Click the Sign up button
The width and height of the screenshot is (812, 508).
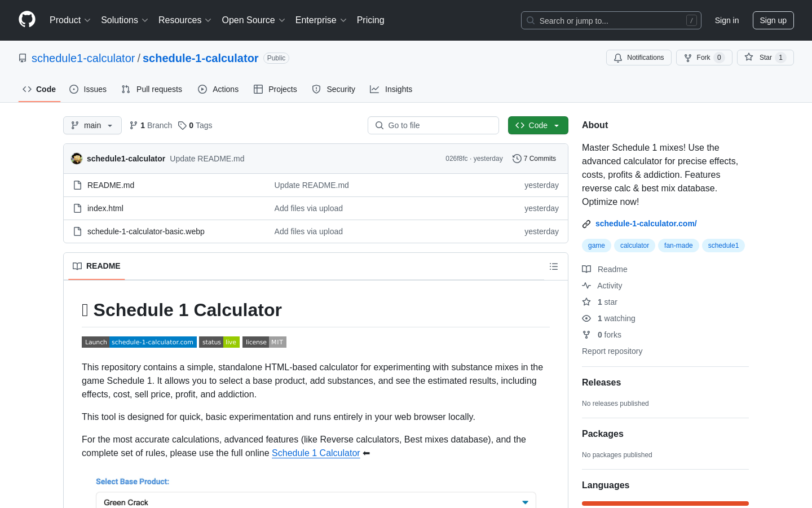click(x=773, y=20)
